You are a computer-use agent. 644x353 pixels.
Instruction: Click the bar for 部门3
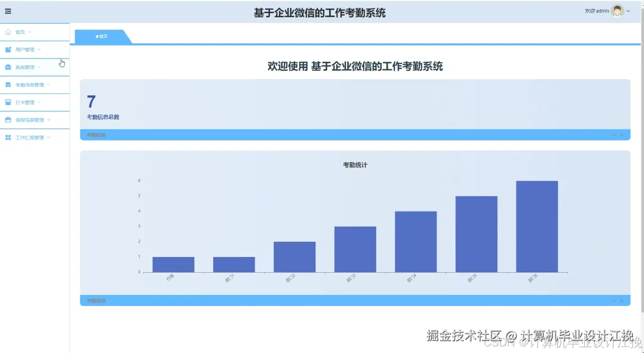point(355,249)
